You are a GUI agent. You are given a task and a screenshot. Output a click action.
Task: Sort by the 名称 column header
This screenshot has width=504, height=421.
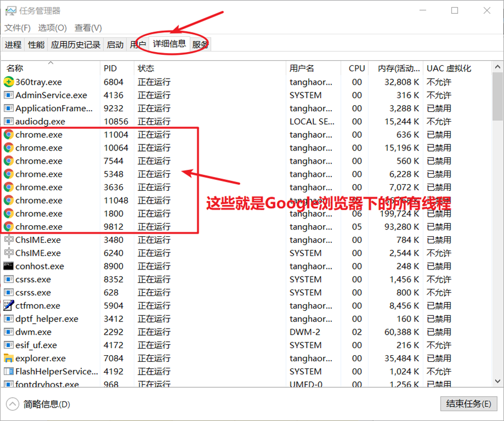[x=51, y=68]
